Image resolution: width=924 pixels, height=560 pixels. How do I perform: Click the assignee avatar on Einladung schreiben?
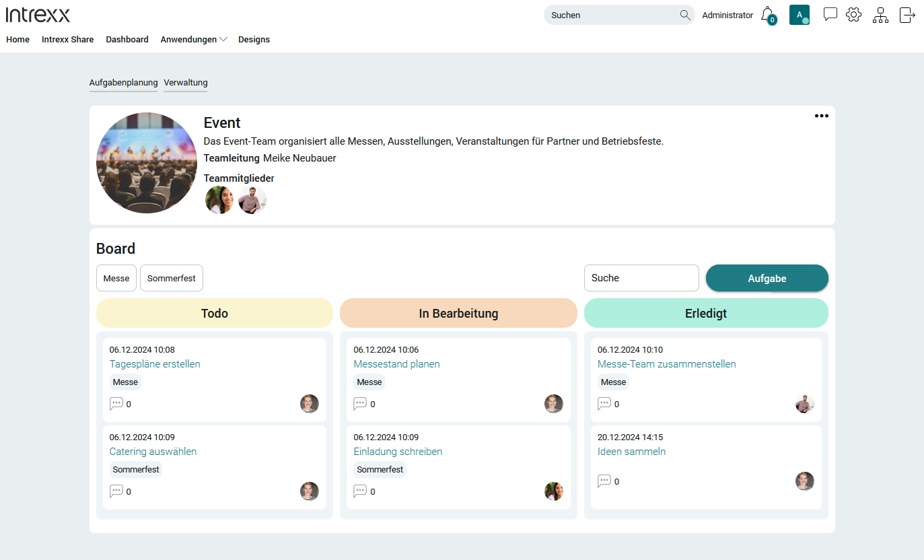pos(554,491)
